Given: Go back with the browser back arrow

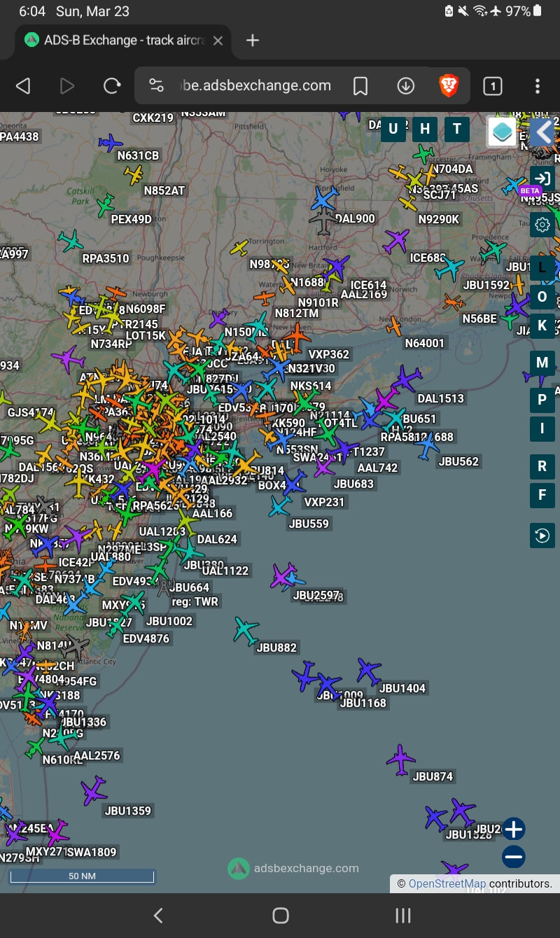Looking at the screenshot, I should tap(23, 86).
